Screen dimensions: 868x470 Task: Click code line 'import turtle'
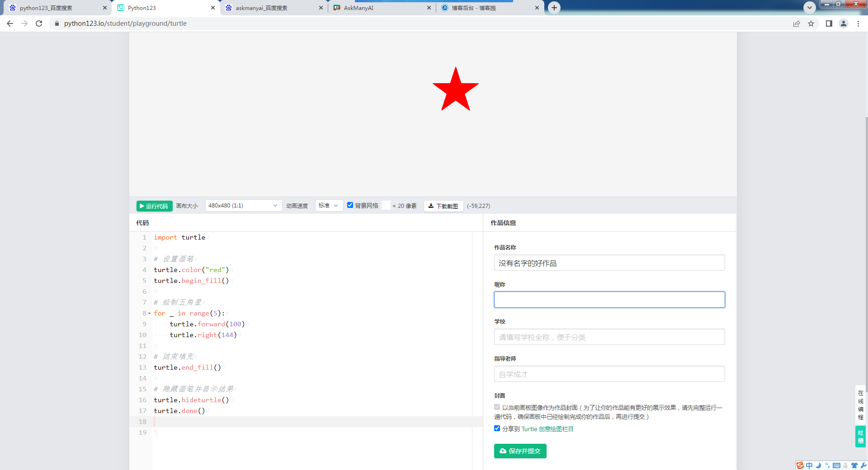coord(179,237)
